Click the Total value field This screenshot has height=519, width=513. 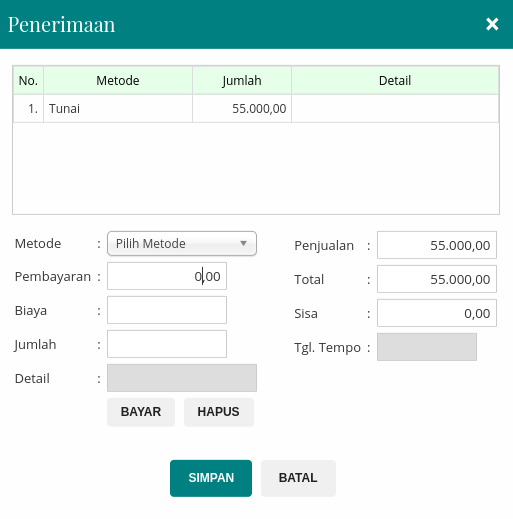(437, 279)
